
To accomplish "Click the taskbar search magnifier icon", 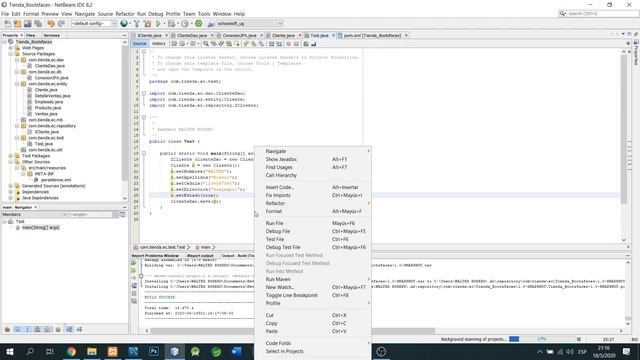I will (30, 351).
